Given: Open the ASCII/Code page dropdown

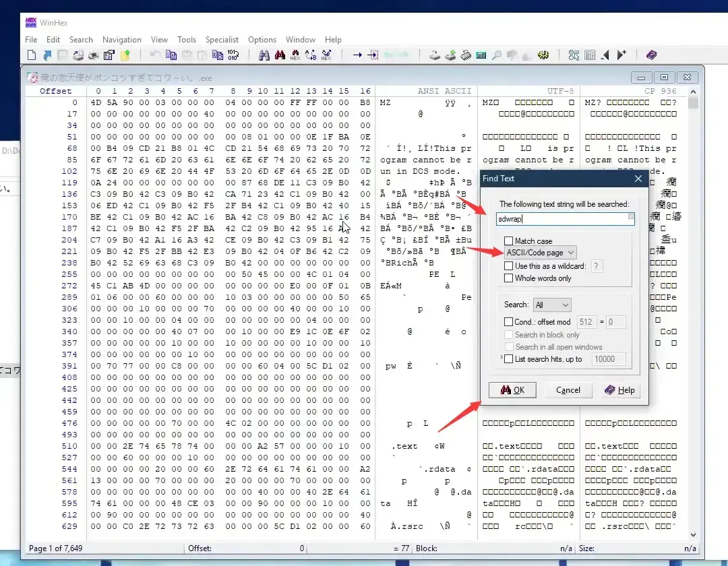Looking at the screenshot, I should pos(541,253).
